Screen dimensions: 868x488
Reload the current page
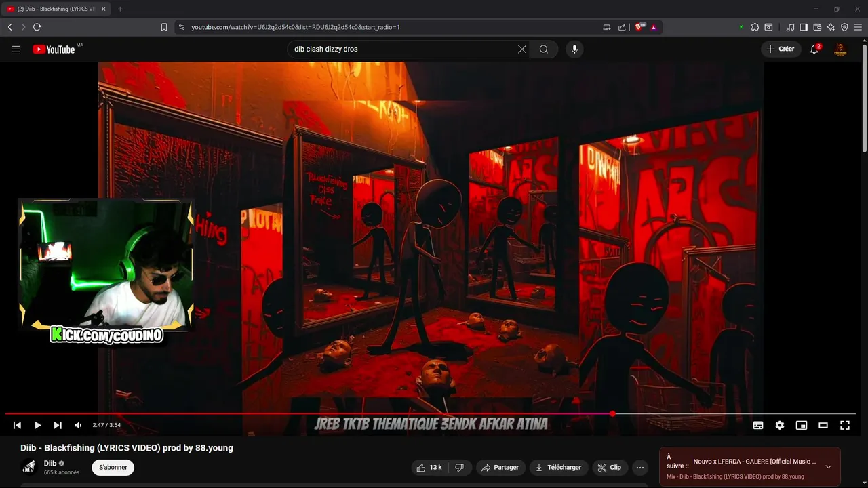[37, 27]
